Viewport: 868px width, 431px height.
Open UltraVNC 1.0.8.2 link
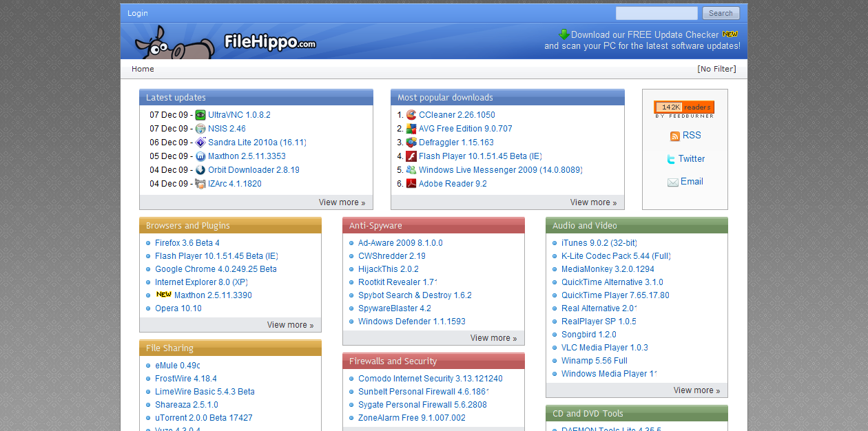coord(239,115)
